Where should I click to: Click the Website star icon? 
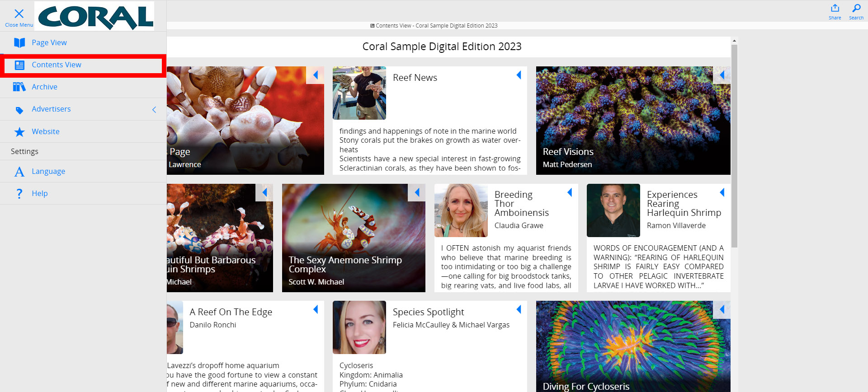[19, 132]
